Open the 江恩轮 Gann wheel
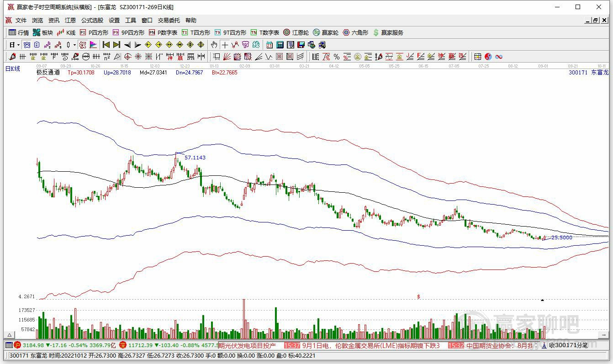The height and width of the screenshot is (364, 613). pyautogui.click(x=296, y=32)
